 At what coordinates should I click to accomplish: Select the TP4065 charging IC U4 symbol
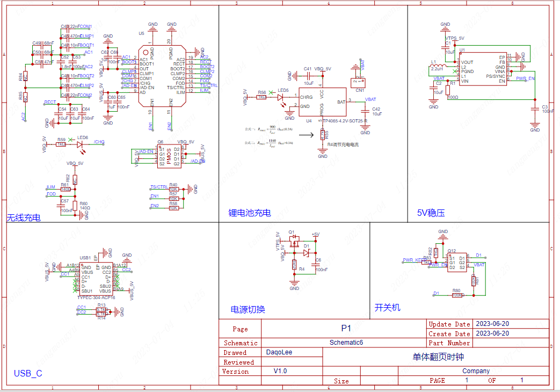click(323, 101)
